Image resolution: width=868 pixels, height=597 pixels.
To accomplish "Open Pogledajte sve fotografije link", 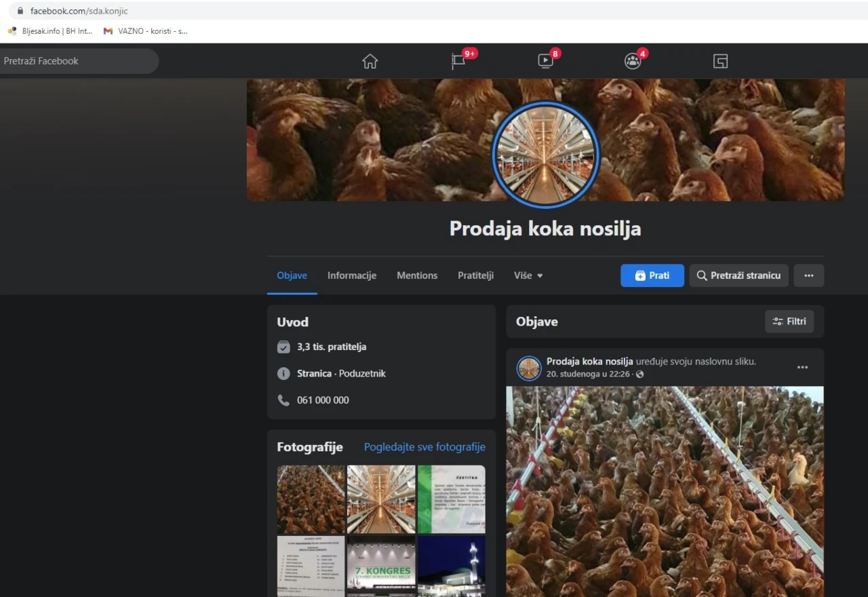I will 425,447.
